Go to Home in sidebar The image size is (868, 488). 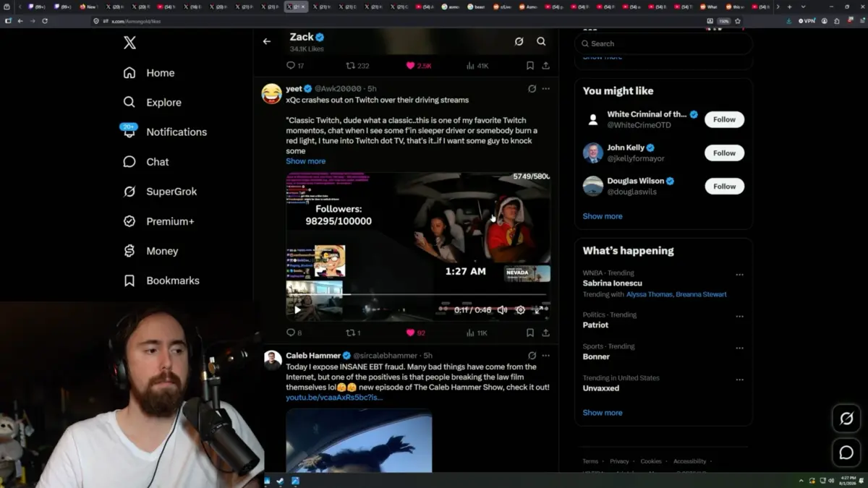(149, 73)
